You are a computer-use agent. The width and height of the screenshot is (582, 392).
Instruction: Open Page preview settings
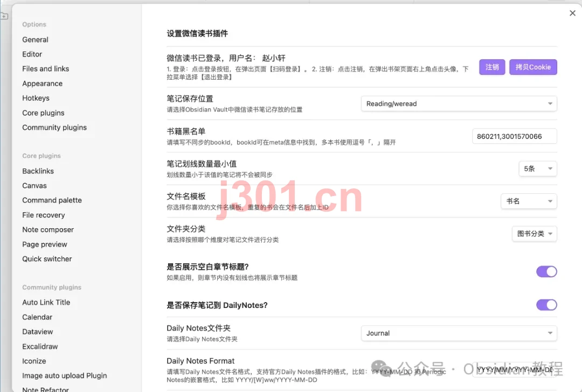[45, 244]
